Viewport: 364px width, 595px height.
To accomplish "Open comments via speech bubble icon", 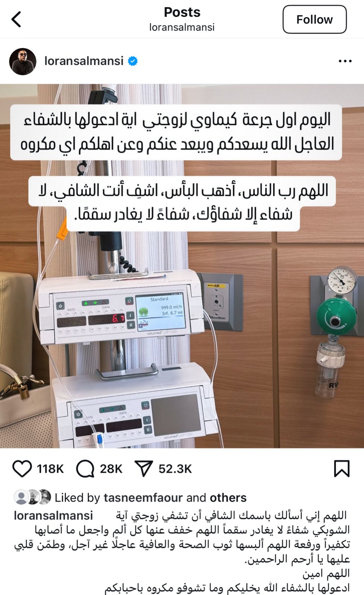I will click(85, 469).
